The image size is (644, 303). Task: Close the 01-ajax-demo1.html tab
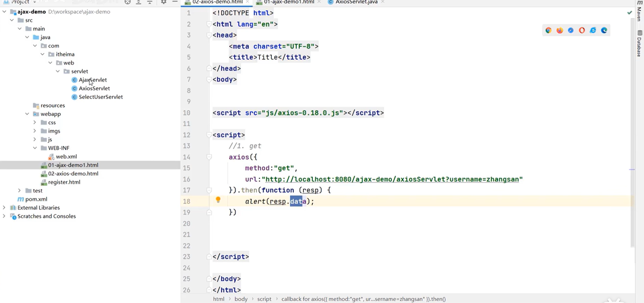[x=319, y=2]
